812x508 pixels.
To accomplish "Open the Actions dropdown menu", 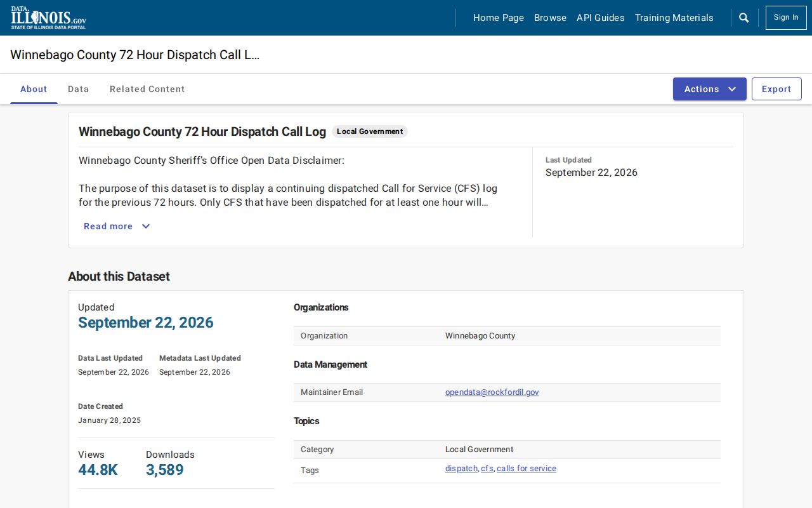I will pyautogui.click(x=710, y=89).
